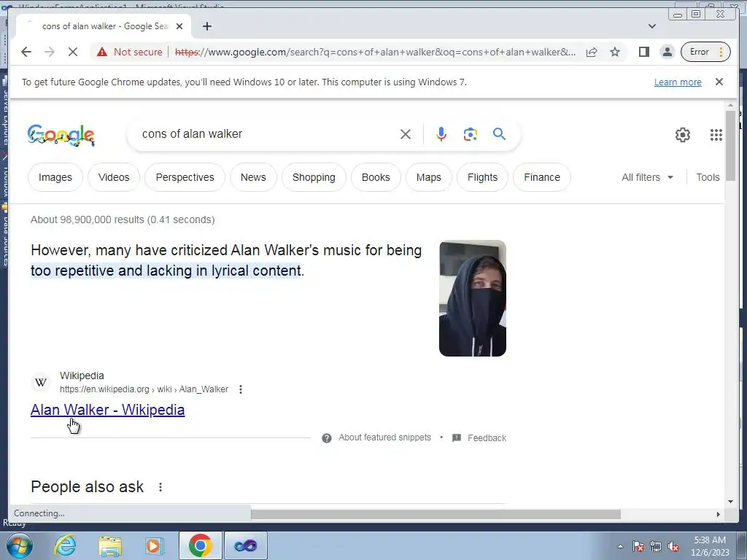Switch to the Books results
This screenshot has width=747, height=560.
pyautogui.click(x=376, y=177)
